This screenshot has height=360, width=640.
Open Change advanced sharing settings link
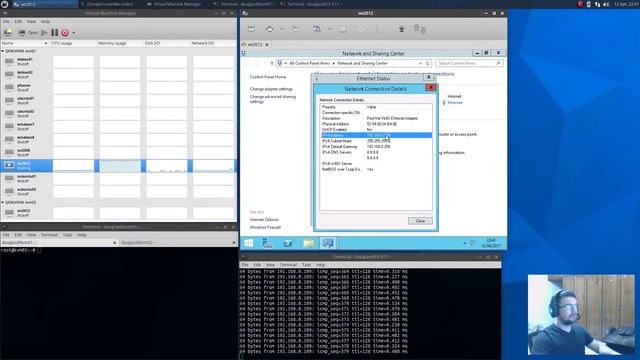(273, 99)
